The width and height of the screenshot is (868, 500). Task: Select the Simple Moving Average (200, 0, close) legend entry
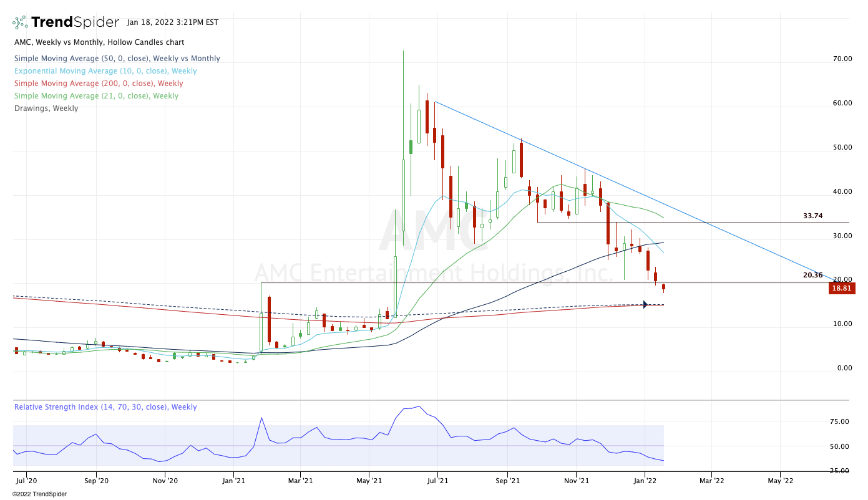pos(99,84)
